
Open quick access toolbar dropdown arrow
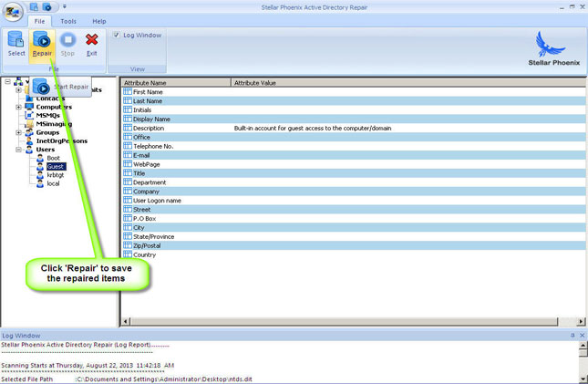coord(65,6)
